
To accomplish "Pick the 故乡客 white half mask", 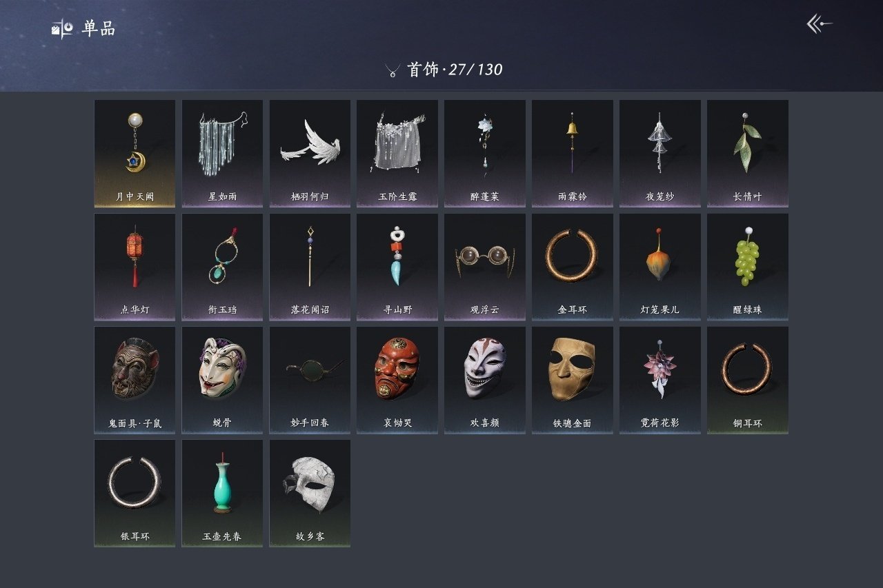I will point(310,494).
